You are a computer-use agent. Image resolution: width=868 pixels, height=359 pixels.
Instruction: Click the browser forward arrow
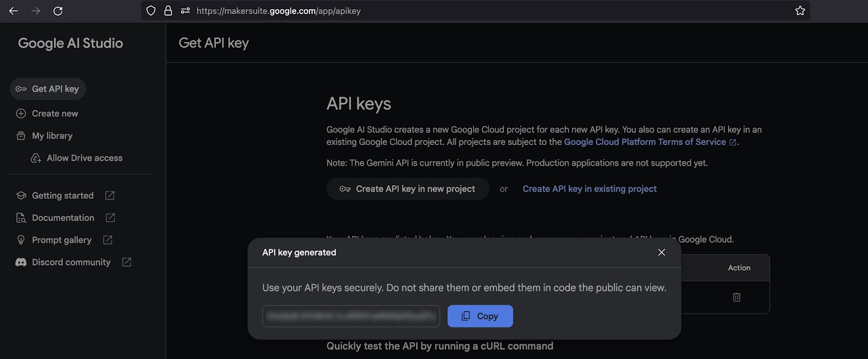tap(36, 11)
